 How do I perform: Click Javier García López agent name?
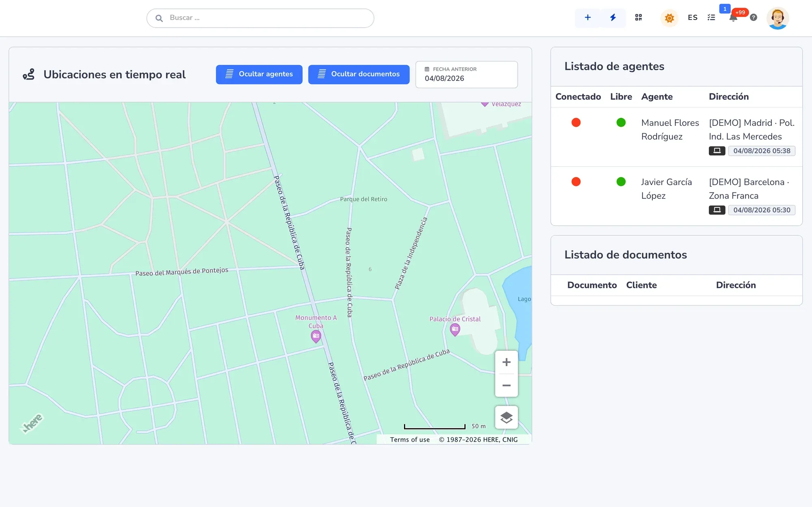coord(666,189)
